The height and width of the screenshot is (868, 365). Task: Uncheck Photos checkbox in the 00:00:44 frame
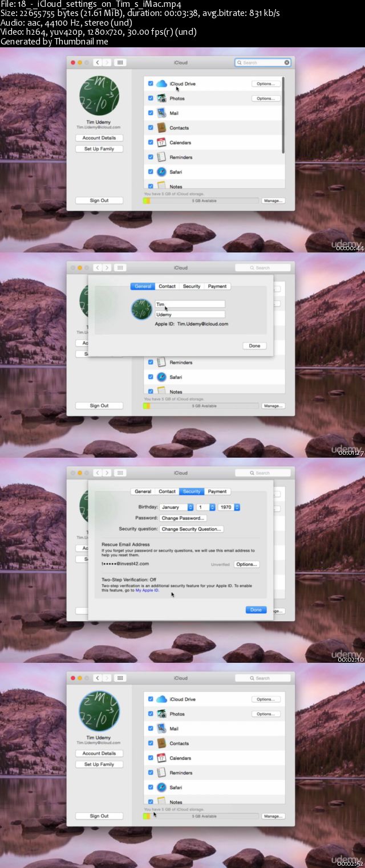pyautogui.click(x=151, y=99)
